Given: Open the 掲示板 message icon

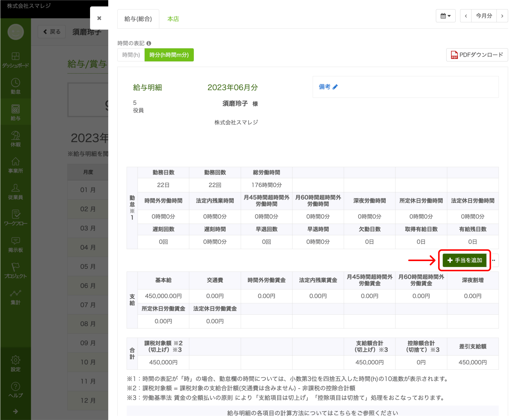Looking at the screenshot, I should coord(15,244).
